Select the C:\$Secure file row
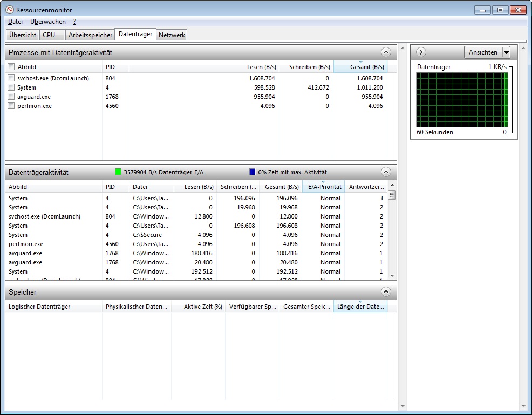 point(196,235)
